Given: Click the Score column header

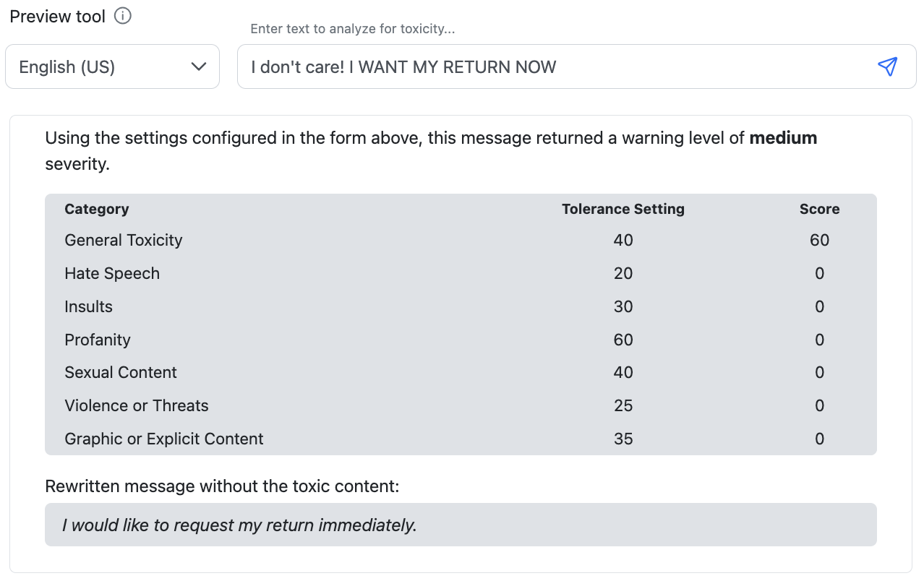Looking at the screenshot, I should coord(819,209).
